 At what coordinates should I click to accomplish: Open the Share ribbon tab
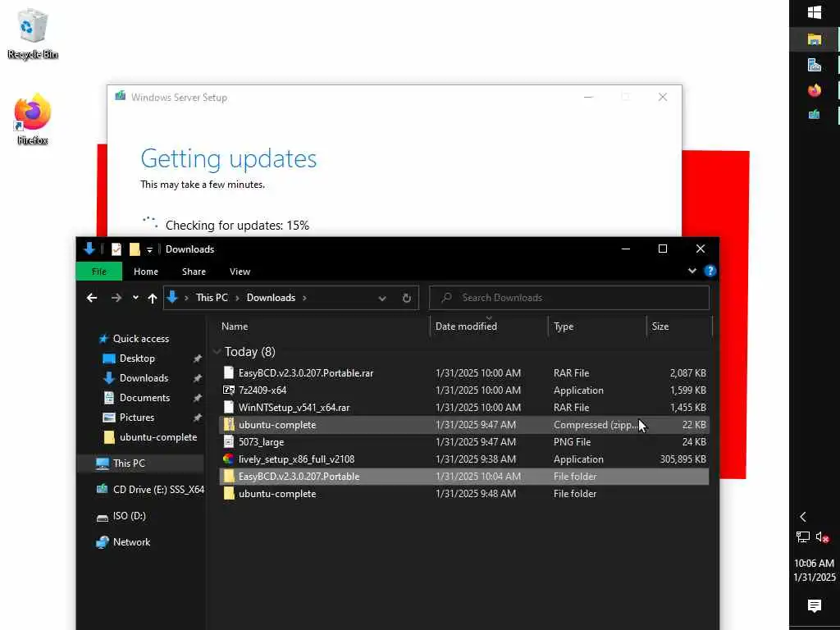[x=194, y=272]
